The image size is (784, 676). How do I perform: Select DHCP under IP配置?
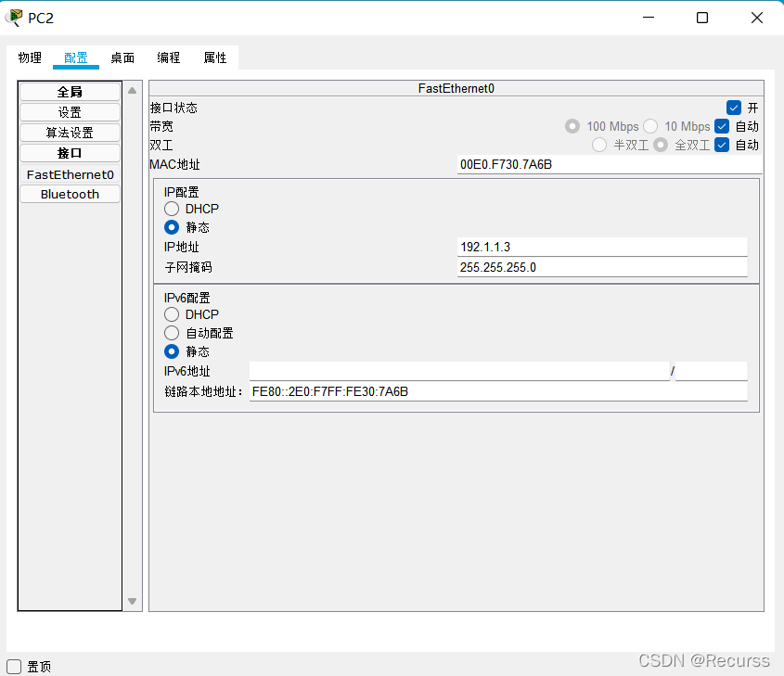tap(172, 209)
